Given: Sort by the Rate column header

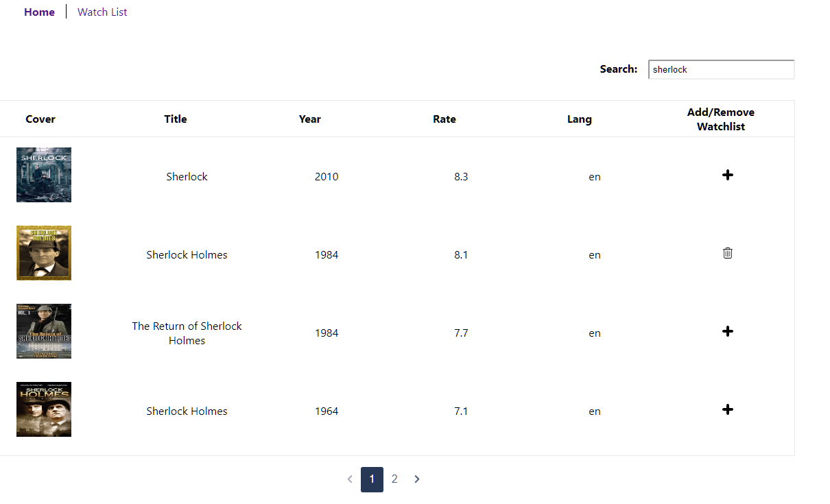Looking at the screenshot, I should click(x=444, y=119).
